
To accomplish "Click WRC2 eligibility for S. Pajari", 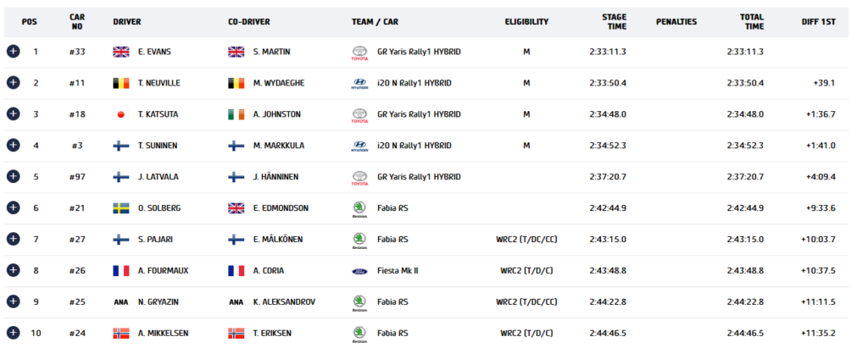I will (x=526, y=240).
